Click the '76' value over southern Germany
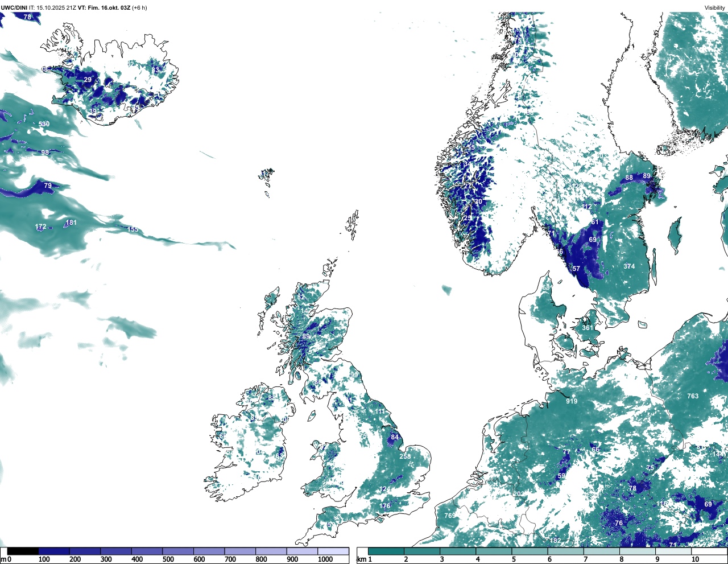The image size is (728, 564). (619, 523)
